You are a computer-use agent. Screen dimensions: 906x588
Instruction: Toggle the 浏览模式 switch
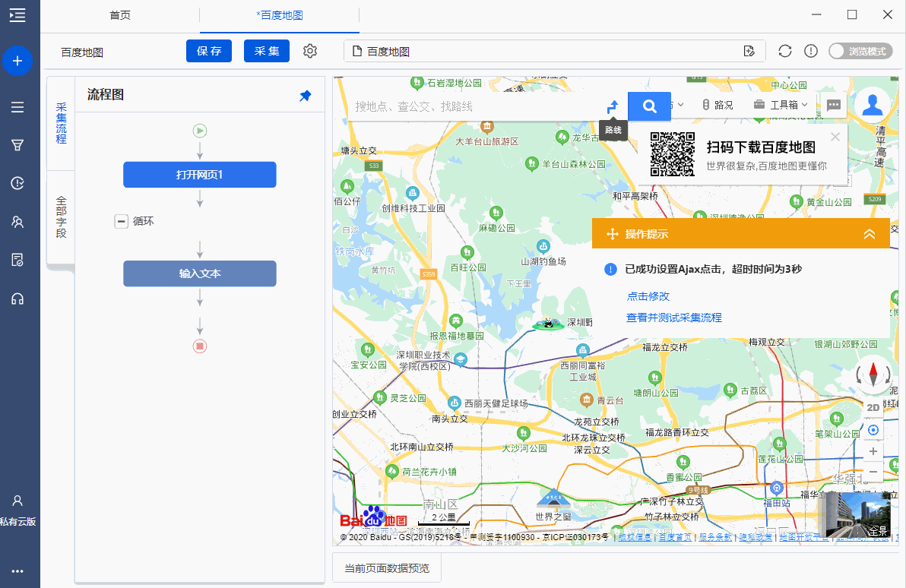click(860, 52)
